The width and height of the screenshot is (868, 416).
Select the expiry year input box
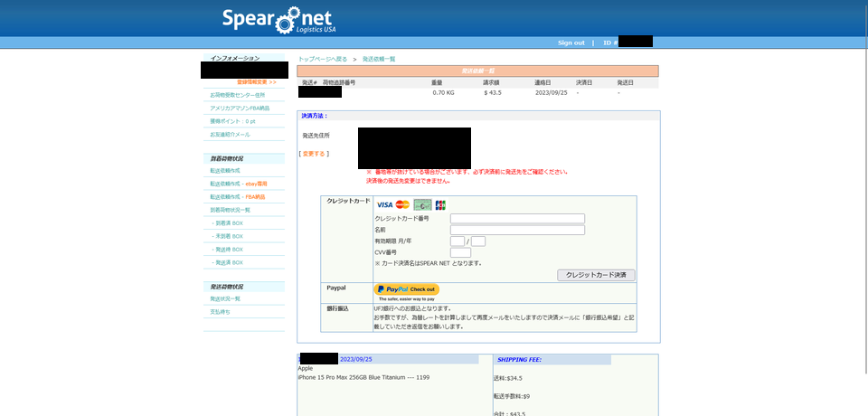tap(478, 241)
